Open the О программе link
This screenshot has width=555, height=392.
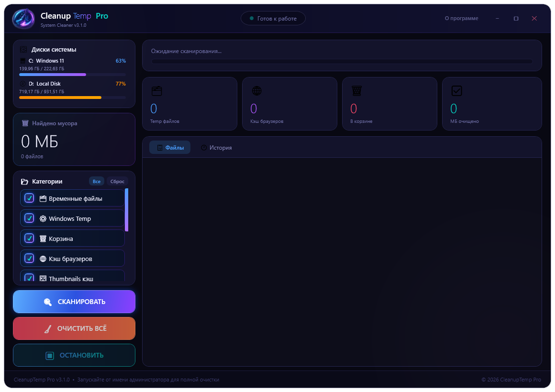461,18
